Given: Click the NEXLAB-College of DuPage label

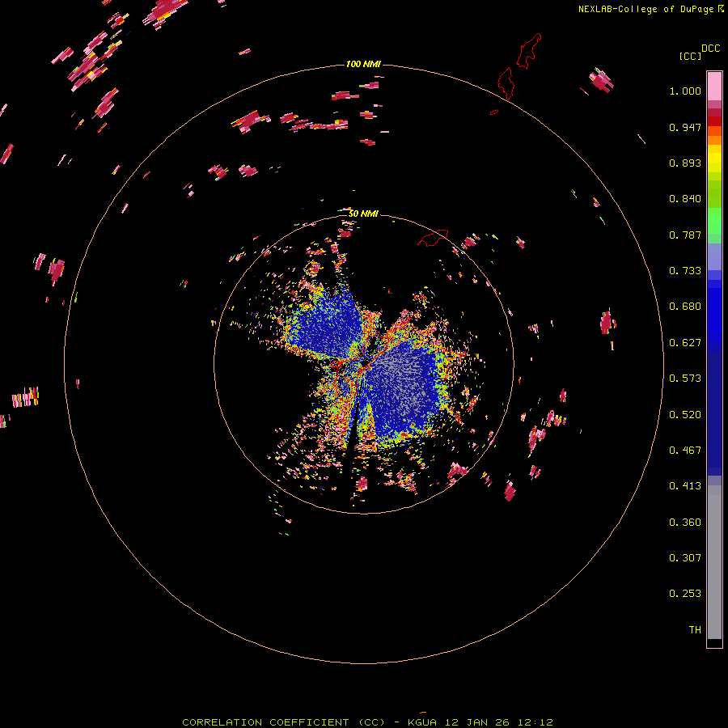Looking at the screenshot, I should 645,9.
